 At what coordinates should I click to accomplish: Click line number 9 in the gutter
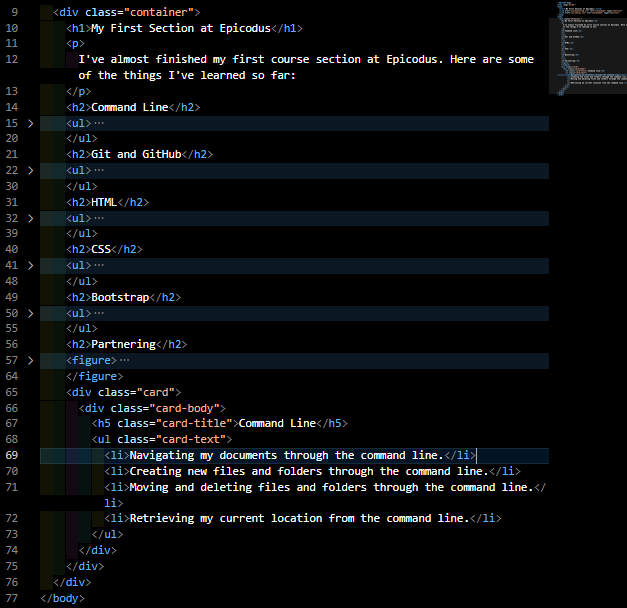(14, 11)
